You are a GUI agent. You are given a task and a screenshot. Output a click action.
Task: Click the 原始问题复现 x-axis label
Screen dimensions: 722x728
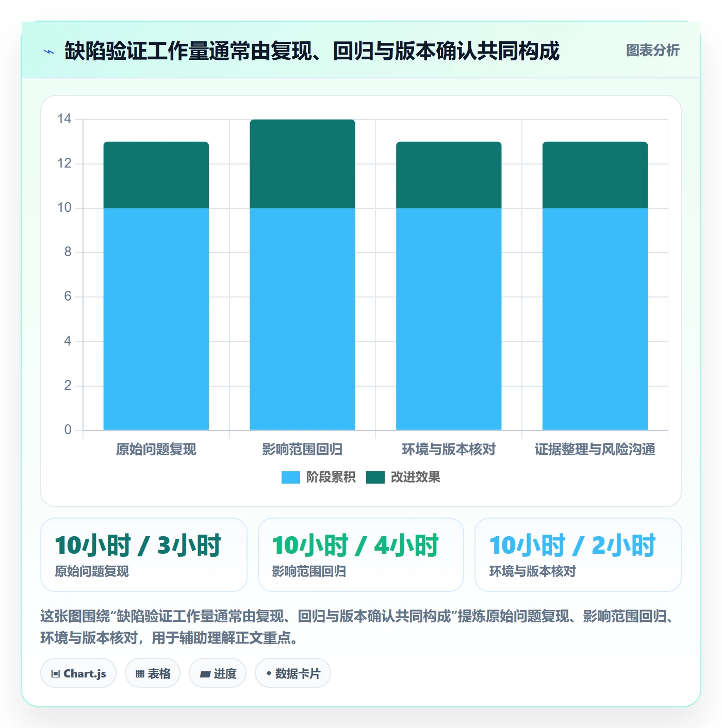pyautogui.click(x=156, y=450)
